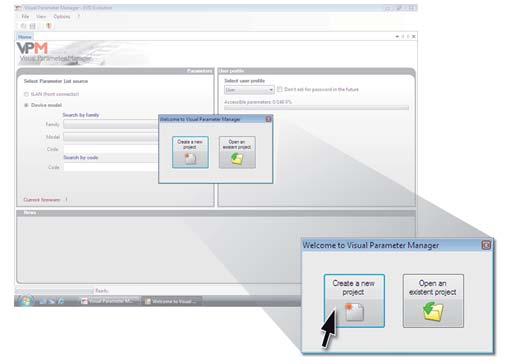The width and height of the screenshot is (512, 364).
Task: Click the 'Select user profile' label
Action: pos(244,81)
